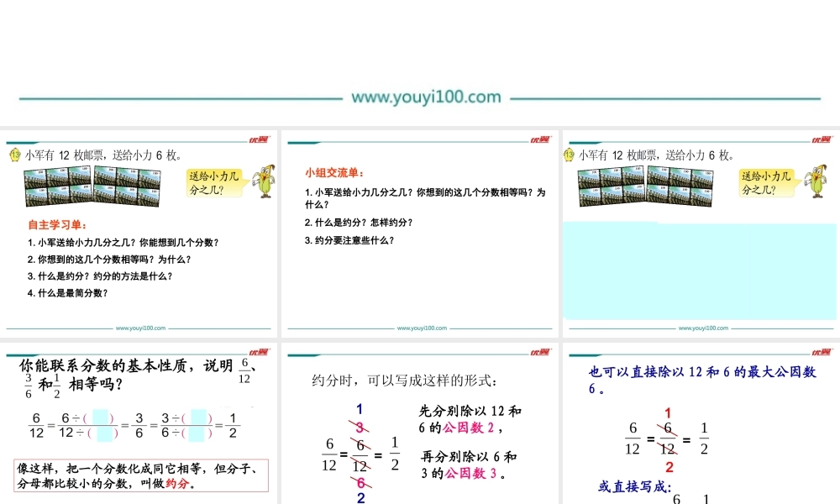The image size is (840, 504).
Task: Select the 约分时 slide thumbnail
Action: coord(420,423)
